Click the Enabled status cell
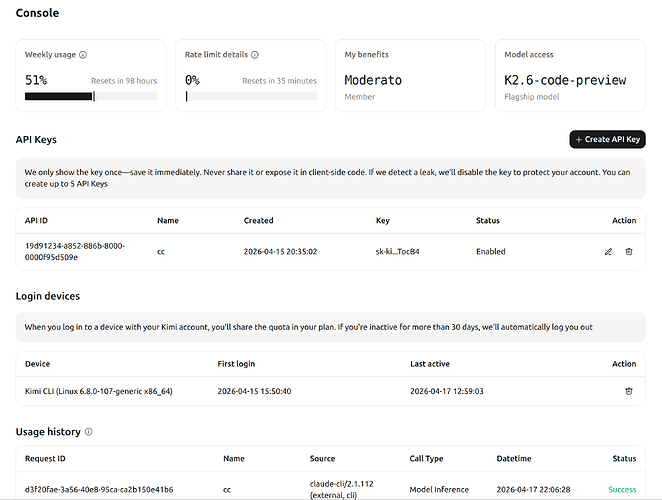The image size is (662, 500). (491, 252)
